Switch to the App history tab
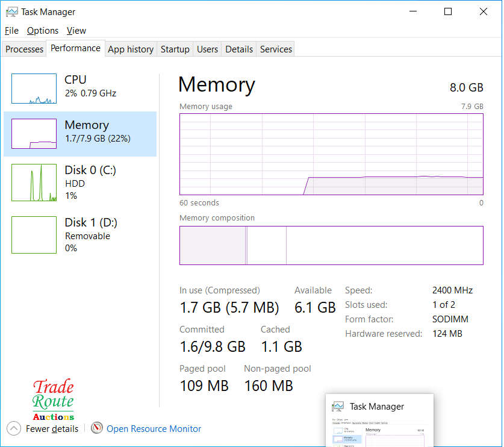The height and width of the screenshot is (447, 504). tap(131, 49)
